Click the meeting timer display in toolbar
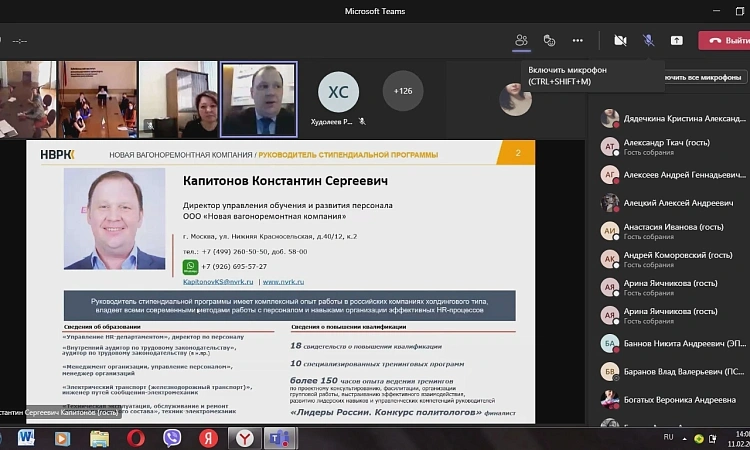 (20, 41)
